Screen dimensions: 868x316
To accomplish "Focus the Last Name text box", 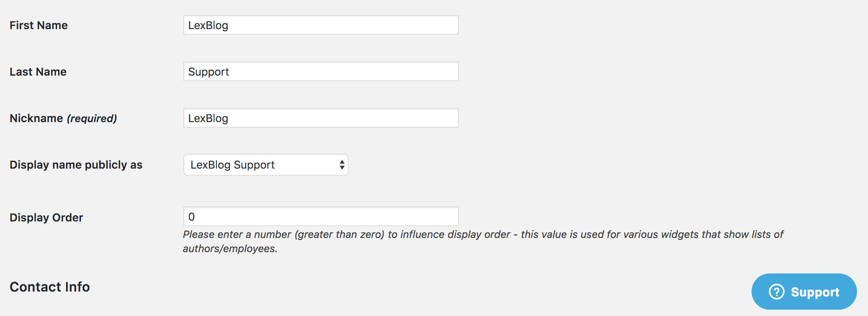I will (x=321, y=71).
